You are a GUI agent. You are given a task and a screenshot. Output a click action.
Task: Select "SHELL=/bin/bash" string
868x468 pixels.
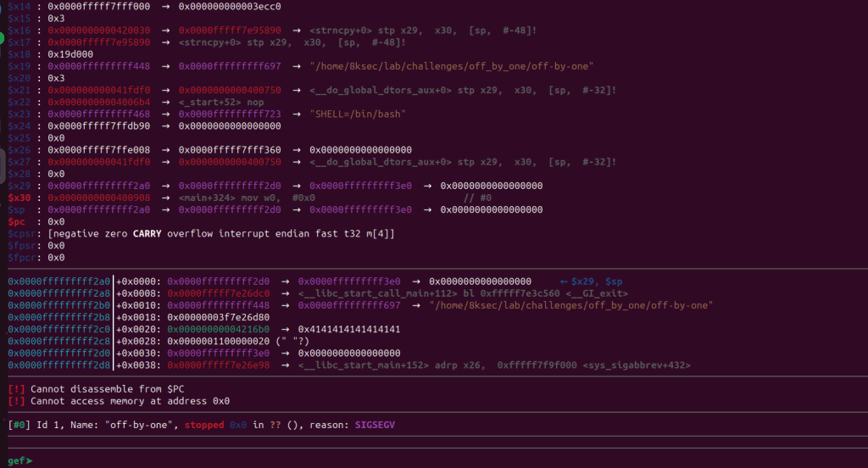(x=358, y=114)
